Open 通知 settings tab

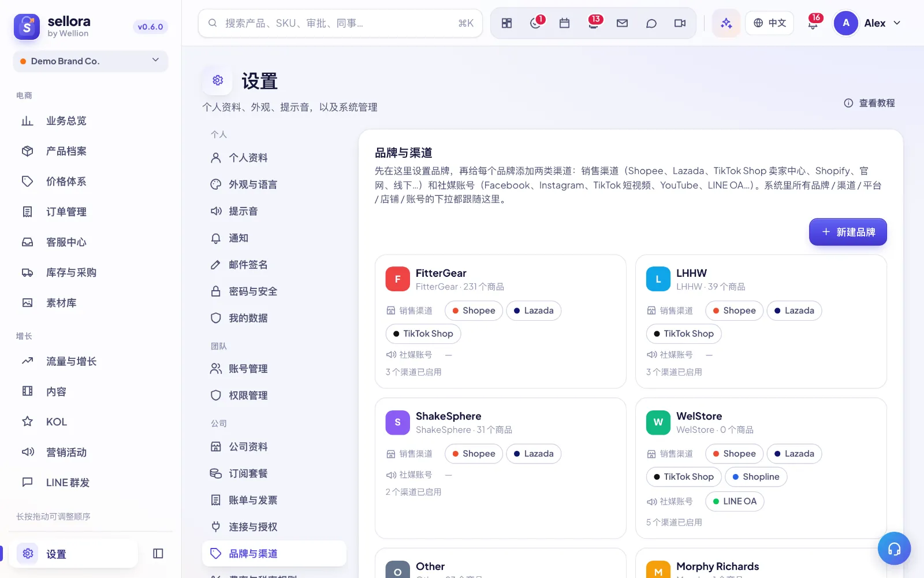click(274, 238)
